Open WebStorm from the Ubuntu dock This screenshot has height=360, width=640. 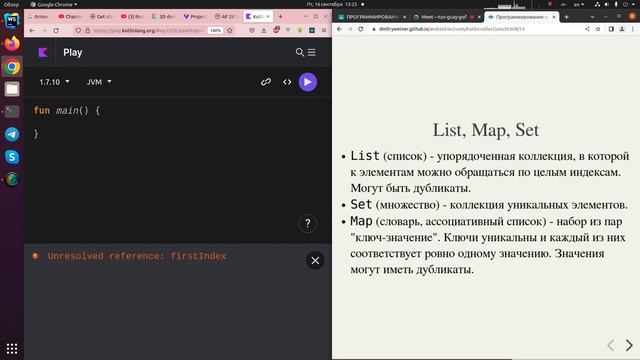pyautogui.click(x=12, y=20)
